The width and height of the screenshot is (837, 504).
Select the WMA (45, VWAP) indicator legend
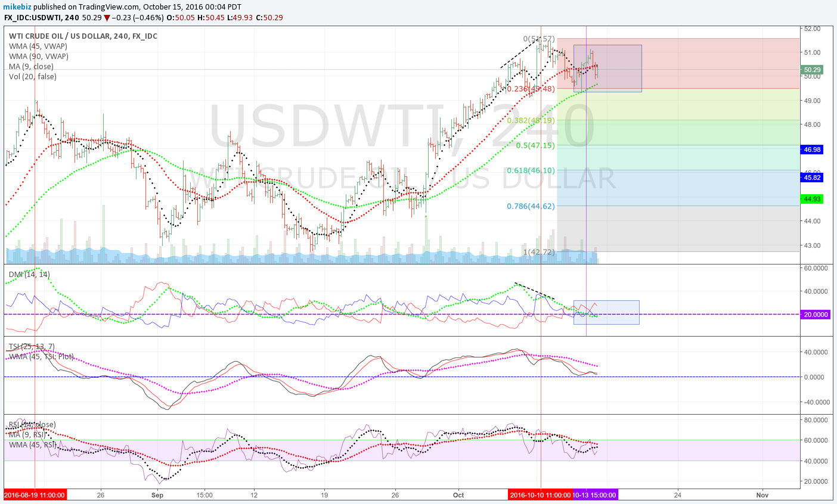tap(38, 46)
